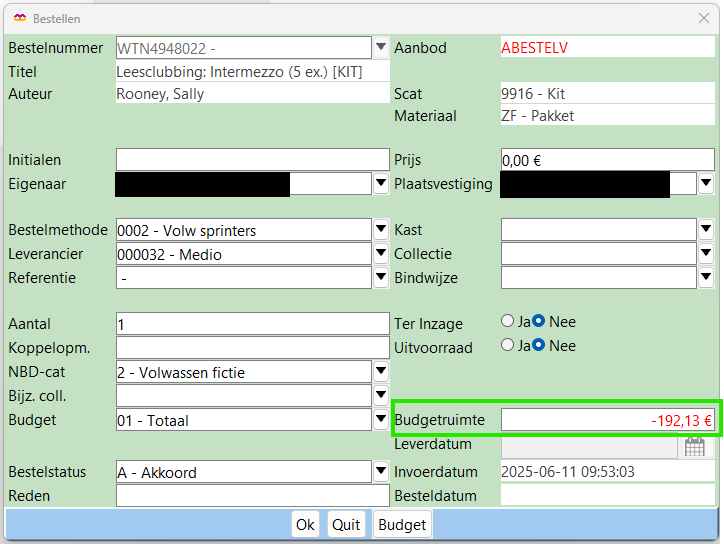Open the Leverancier dropdown list
Image resolution: width=724 pixels, height=544 pixels.
point(381,254)
